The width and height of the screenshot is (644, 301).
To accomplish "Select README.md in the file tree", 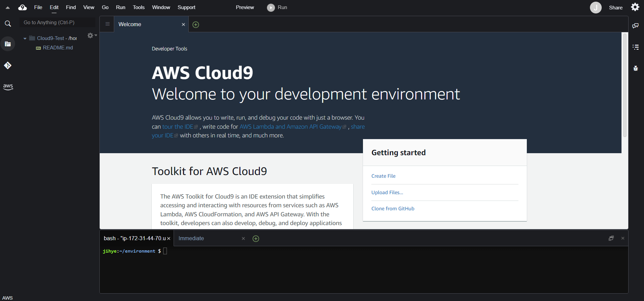I will pos(58,48).
